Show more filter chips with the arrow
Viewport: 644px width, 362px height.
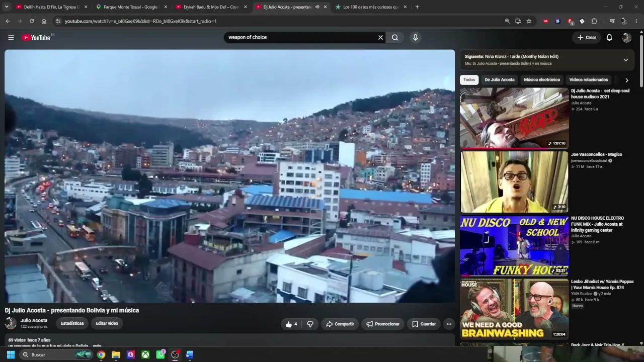626,80
